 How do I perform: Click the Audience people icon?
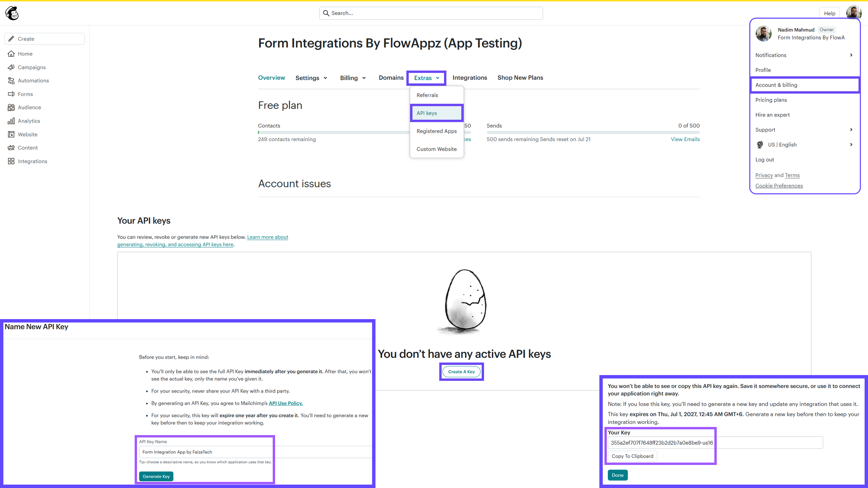click(11, 108)
